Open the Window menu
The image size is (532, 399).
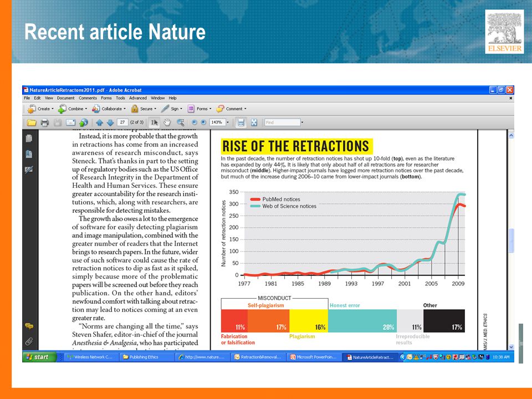[x=158, y=98]
